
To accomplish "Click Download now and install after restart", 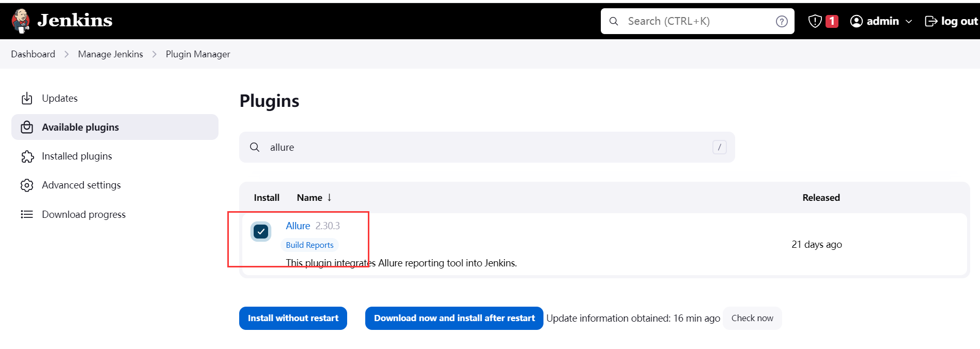I will click(454, 318).
